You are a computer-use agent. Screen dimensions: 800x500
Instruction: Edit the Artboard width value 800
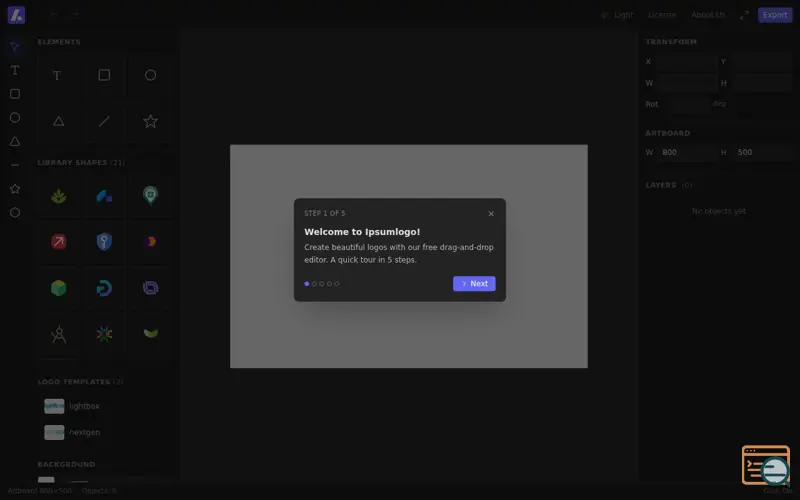tap(686, 152)
